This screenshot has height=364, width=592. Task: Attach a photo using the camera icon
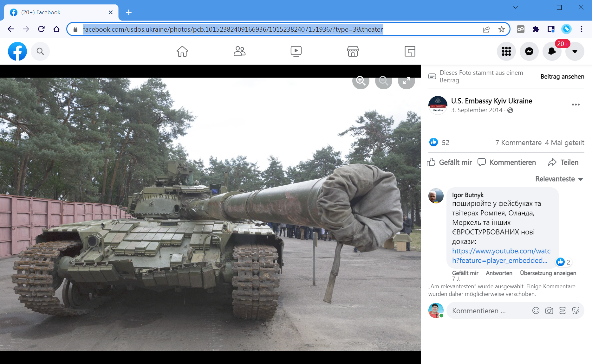tap(549, 310)
